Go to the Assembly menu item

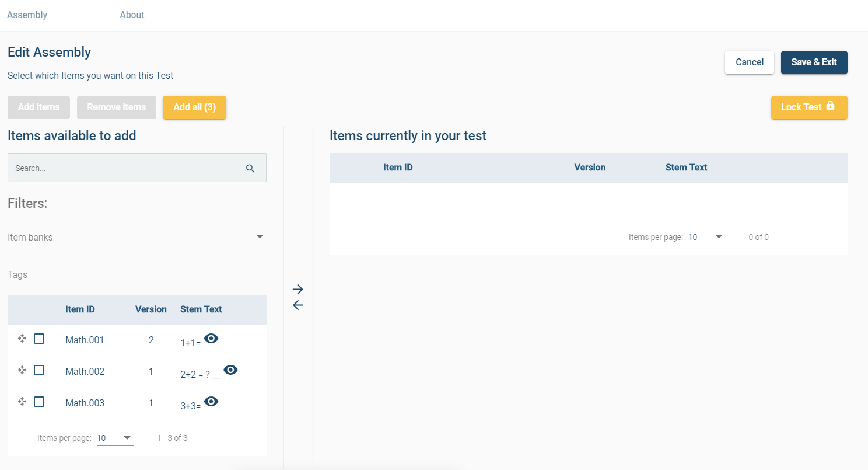click(x=27, y=15)
